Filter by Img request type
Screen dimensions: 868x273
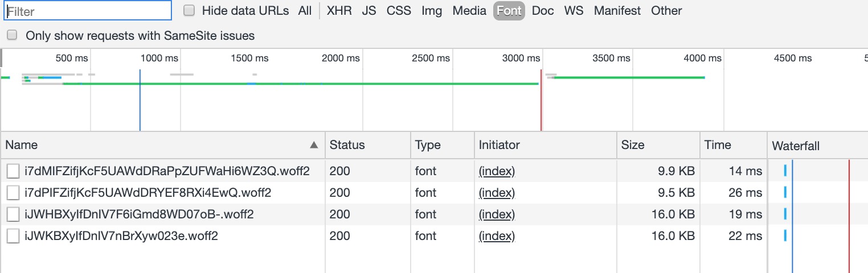coord(432,10)
